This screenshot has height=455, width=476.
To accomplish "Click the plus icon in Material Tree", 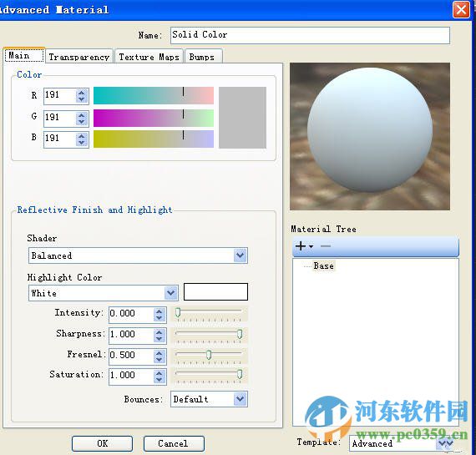I will [x=301, y=245].
